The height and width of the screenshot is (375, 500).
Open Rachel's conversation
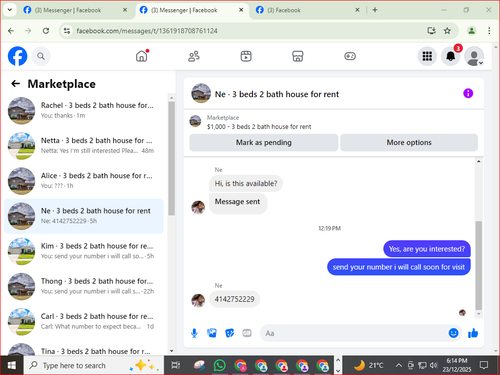[84, 110]
